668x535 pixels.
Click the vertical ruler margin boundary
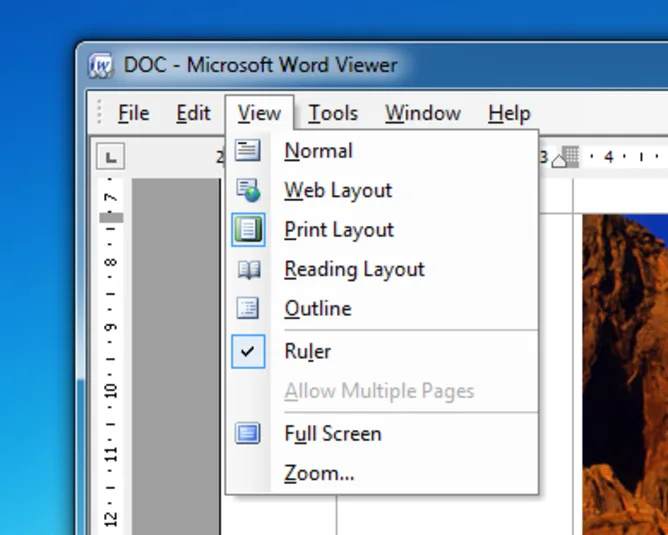pyautogui.click(x=111, y=218)
